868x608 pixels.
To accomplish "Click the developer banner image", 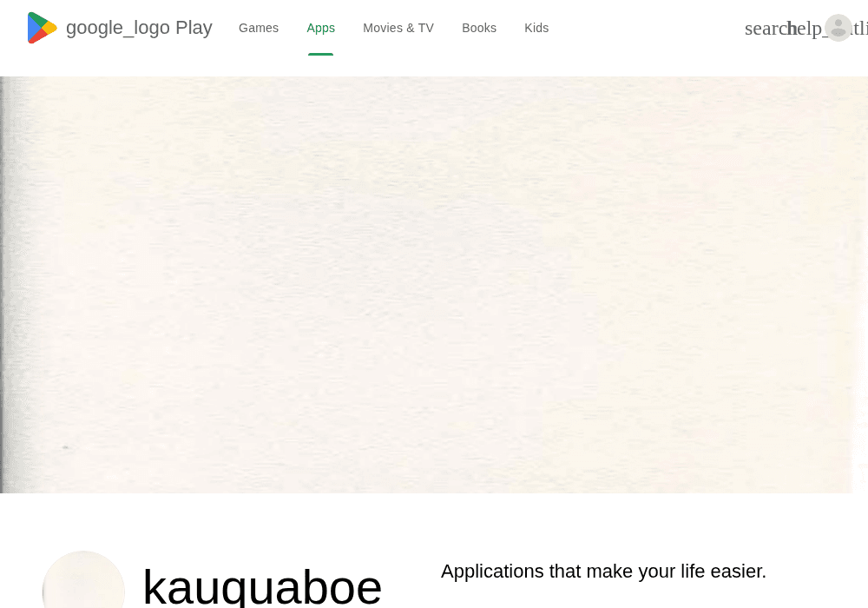I will tap(434, 285).
